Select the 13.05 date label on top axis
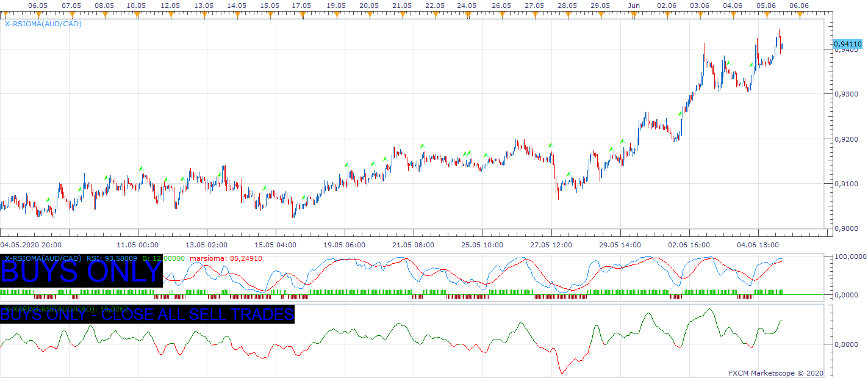 point(203,5)
